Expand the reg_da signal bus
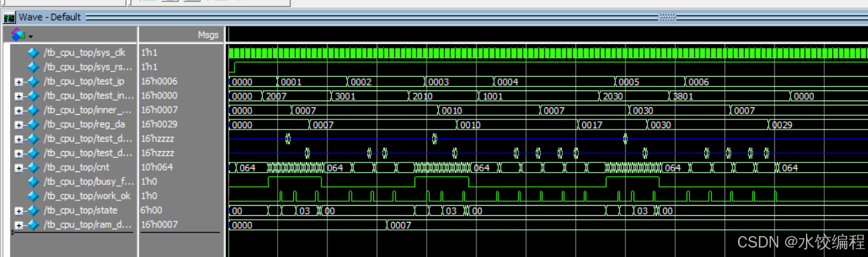 click(x=19, y=125)
